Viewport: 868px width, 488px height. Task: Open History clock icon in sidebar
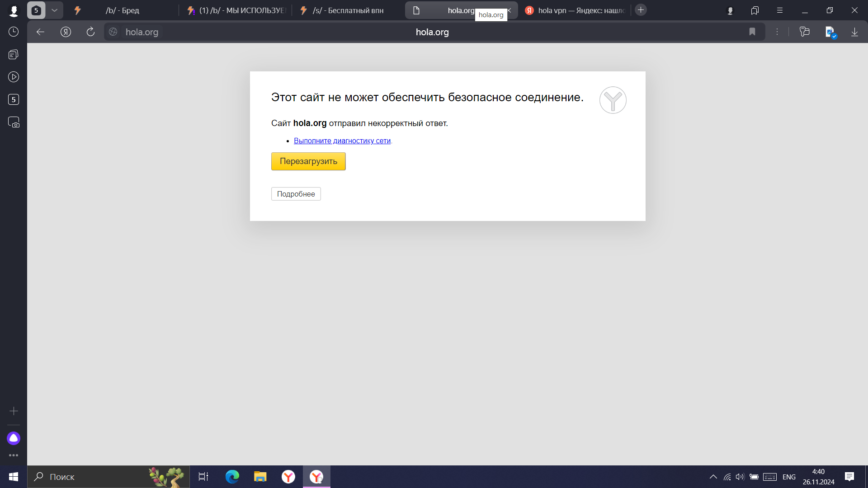pos(14,32)
